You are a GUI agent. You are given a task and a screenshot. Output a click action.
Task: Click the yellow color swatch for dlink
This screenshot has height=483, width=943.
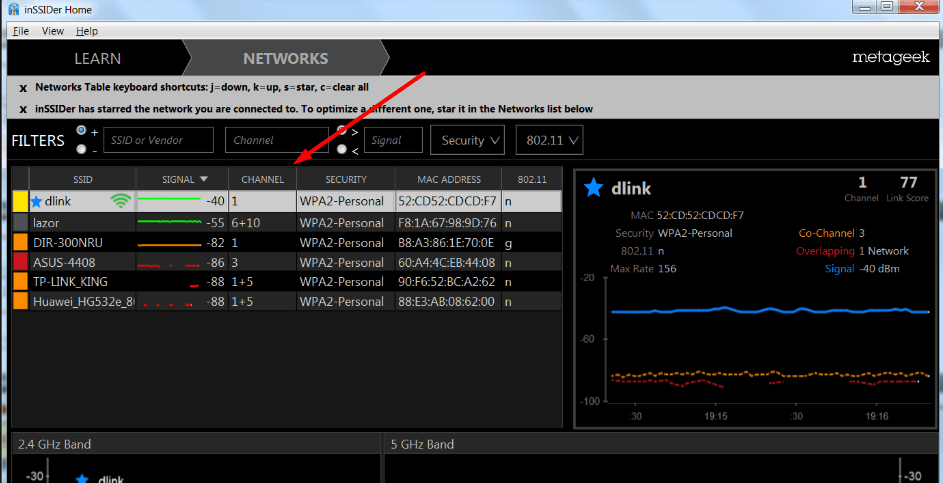click(x=20, y=202)
